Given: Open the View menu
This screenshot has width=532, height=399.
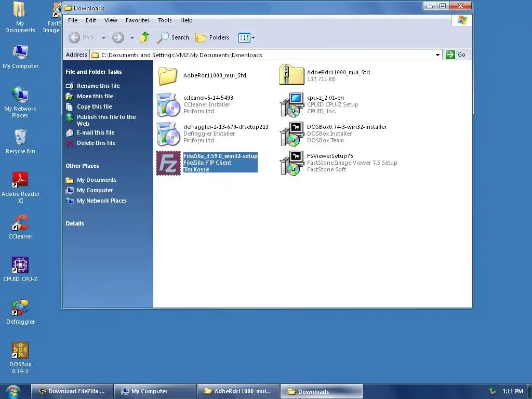Looking at the screenshot, I should coord(111,20).
